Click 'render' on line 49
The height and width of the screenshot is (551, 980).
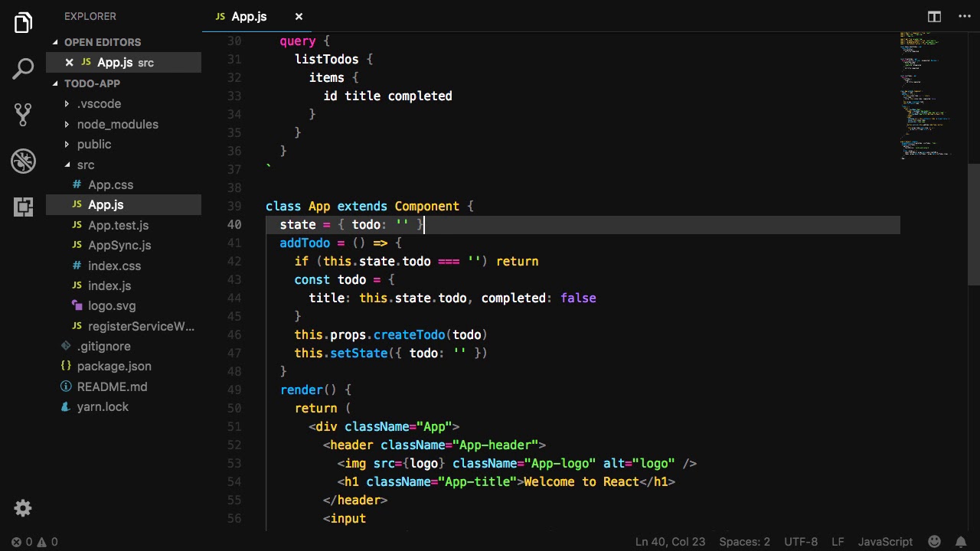[302, 390]
